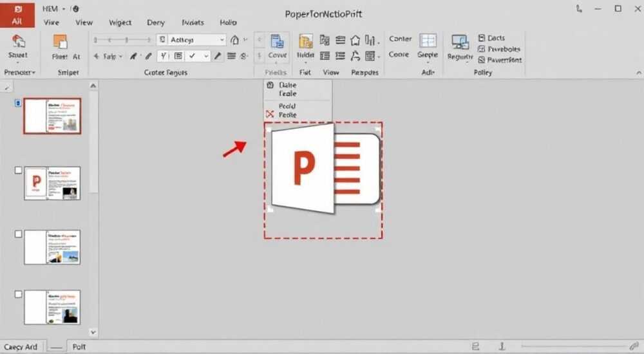Screen dimensions: 644x354
Task: Select the fourth slide thumbnail
Action: click(x=52, y=307)
